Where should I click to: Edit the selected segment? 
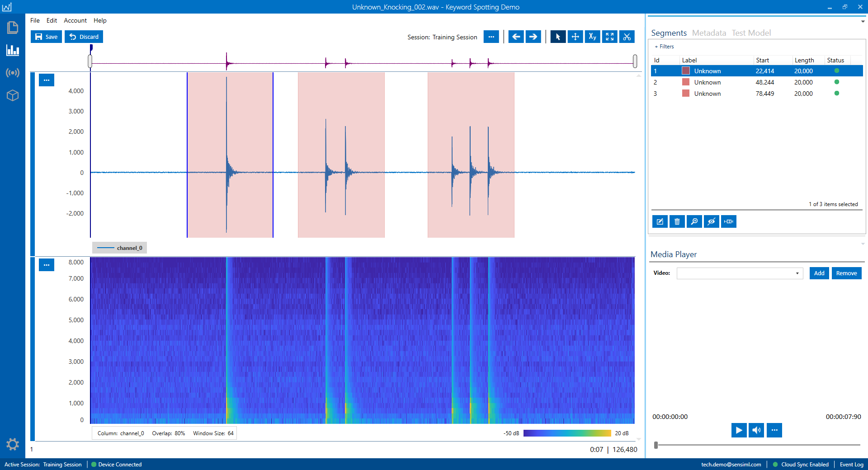tap(660, 221)
